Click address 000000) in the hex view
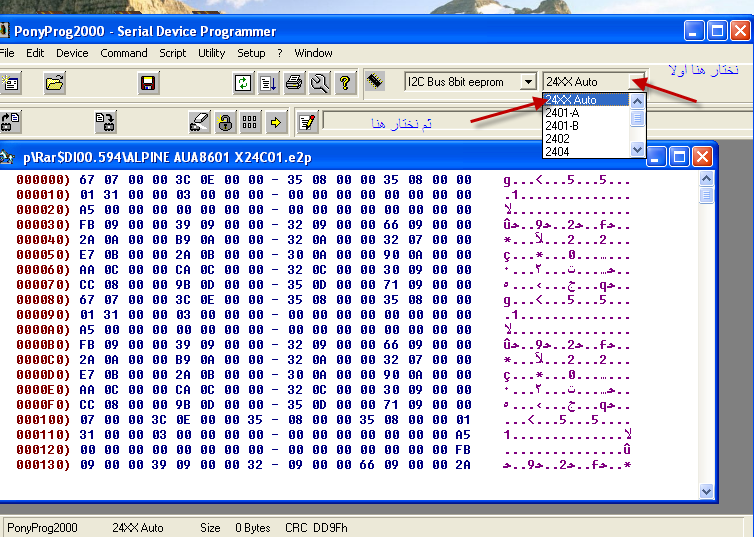754x537 pixels. tap(43, 180)
